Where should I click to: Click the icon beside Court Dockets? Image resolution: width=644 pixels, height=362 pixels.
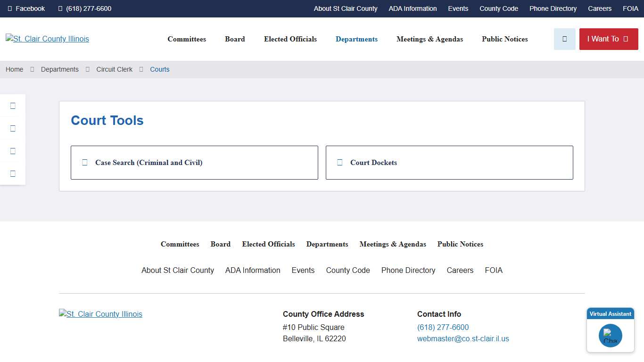340,163
